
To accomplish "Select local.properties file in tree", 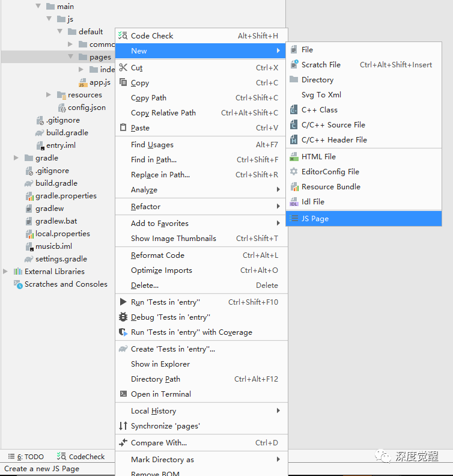I will coord(62,233).
